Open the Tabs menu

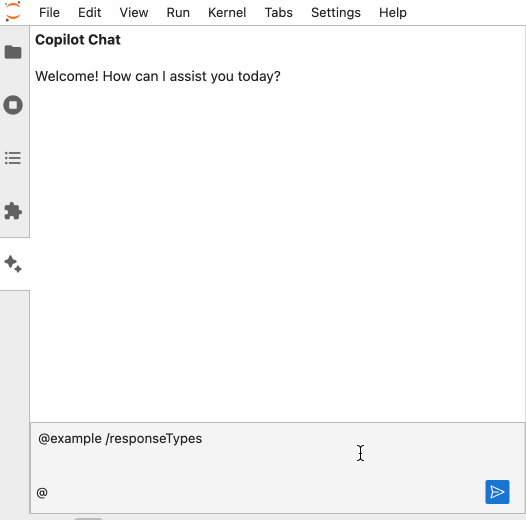click(x=279, y=13)
